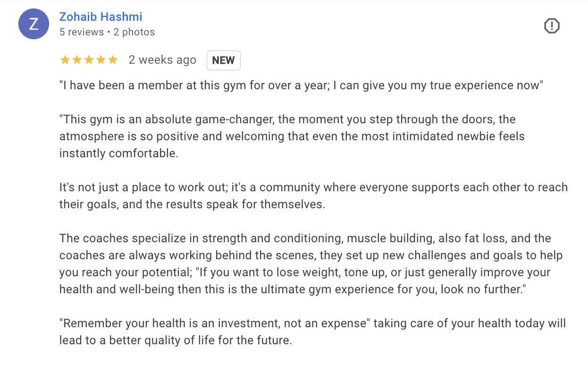The image size is (588, 365).
Task: Click the fifth yellow rating star
Action: (113, 60)
